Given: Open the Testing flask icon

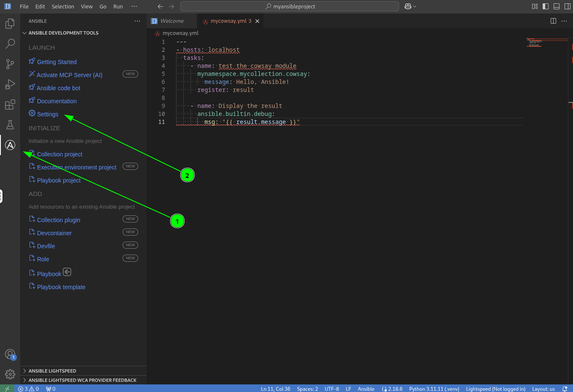Looking at the screenshot, I should (10, 125).
